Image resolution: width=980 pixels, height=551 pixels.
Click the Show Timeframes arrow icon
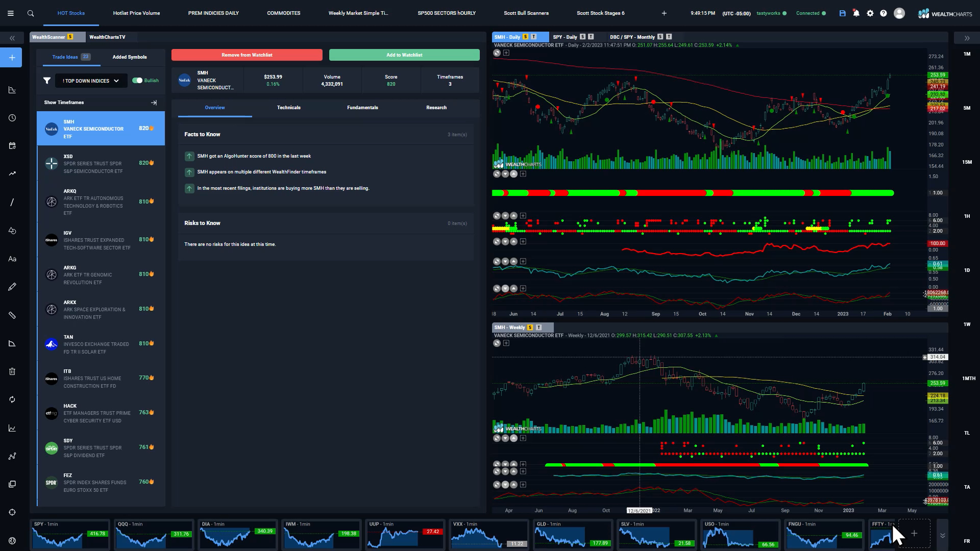[x=154, y=103]
